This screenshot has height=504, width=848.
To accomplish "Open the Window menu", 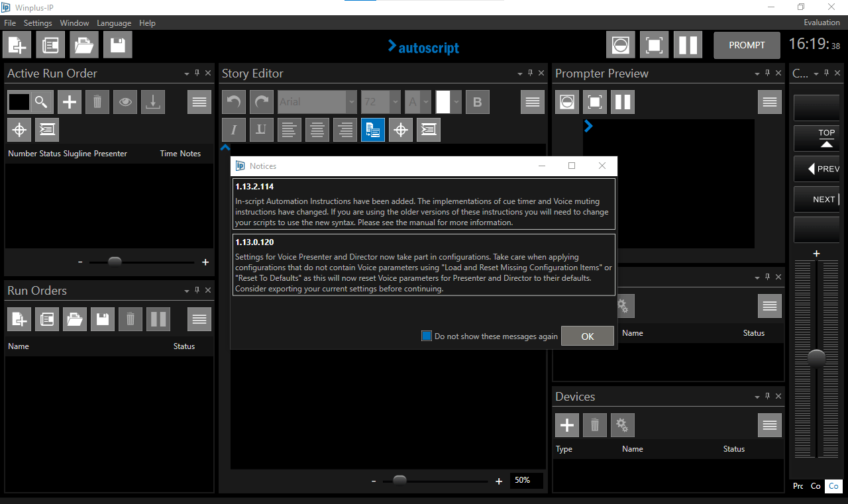I will coord(74,23).
